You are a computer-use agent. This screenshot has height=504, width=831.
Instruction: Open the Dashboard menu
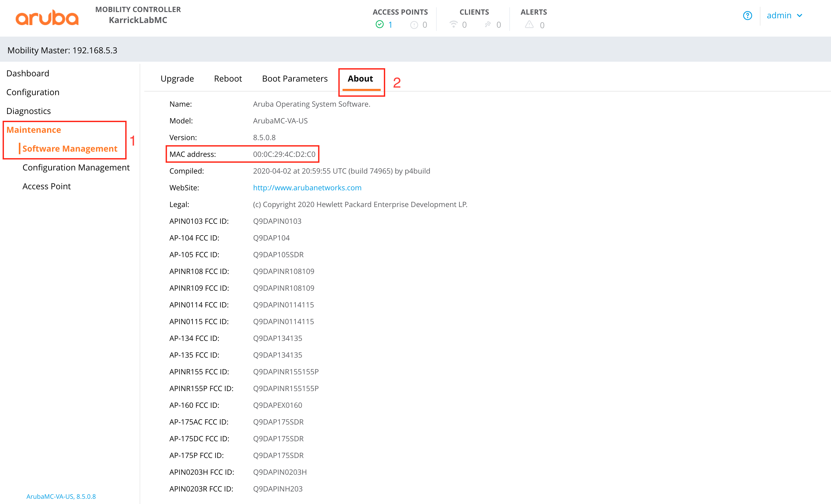[28, 73]
